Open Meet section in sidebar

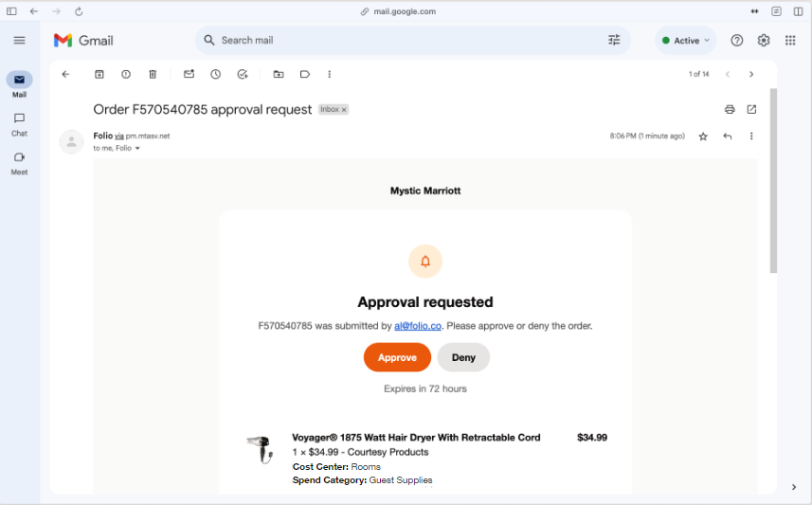click(x=19, y=164)
